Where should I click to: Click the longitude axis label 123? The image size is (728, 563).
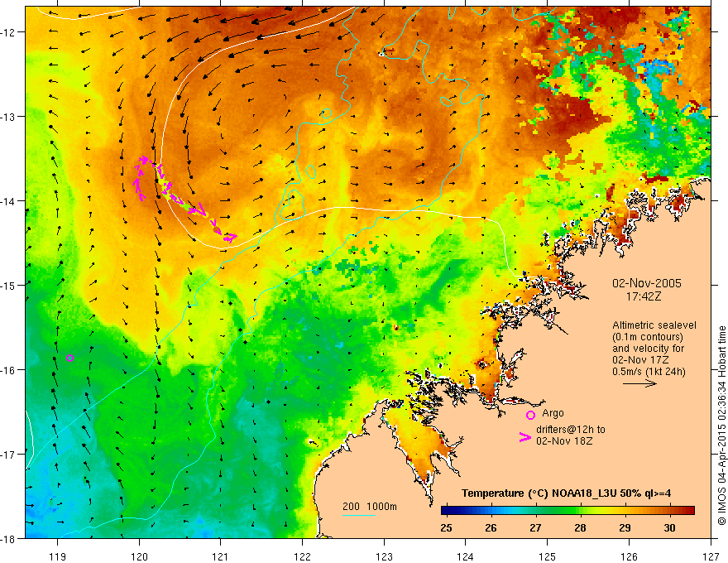pos(384,556)
